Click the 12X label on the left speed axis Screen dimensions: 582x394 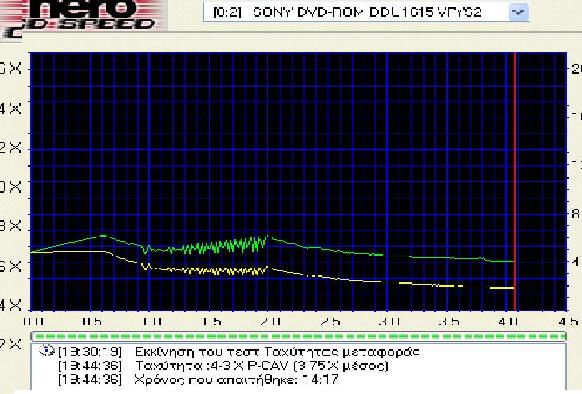pyautogui.click(x=11, y=148)
